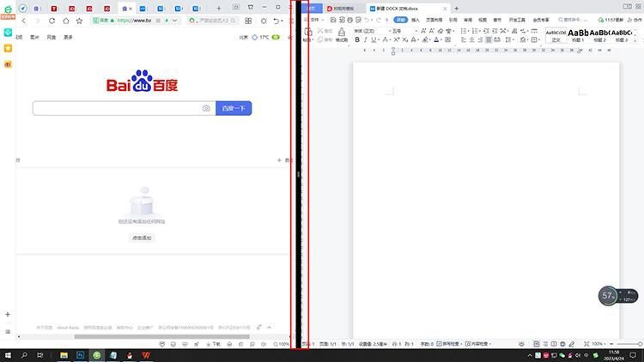Screen dimensions: 644x362
Task: Toggle bold formatting in WPS ribbon
Action: (357, 39)
